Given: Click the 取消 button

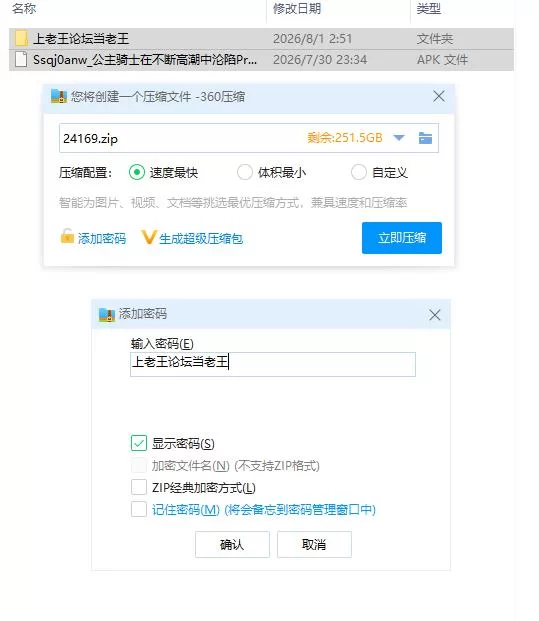Looking at the screenshot, I should click(314, 545).
